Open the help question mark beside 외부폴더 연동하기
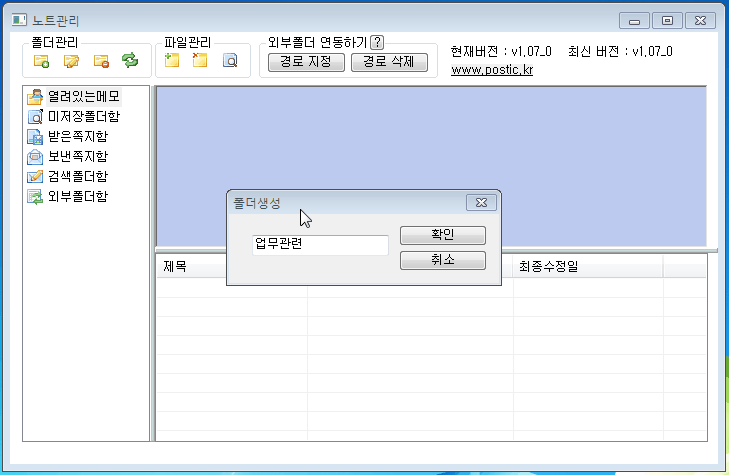Screen dimensions: 729x475 click(x=377, y=42)
